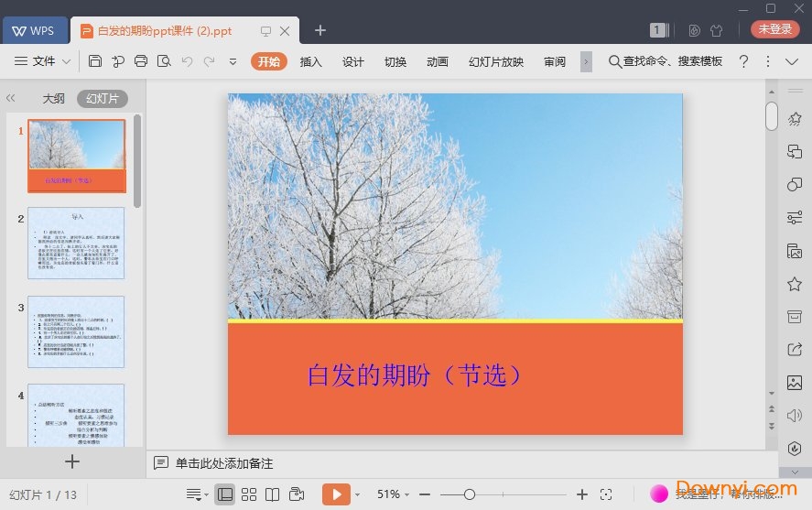Open the 动画 tab
Screen dimensions: 812x510
438,61
